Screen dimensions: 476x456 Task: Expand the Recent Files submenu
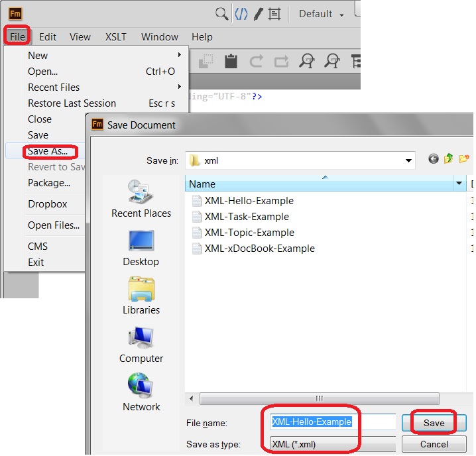pos(97,87)
